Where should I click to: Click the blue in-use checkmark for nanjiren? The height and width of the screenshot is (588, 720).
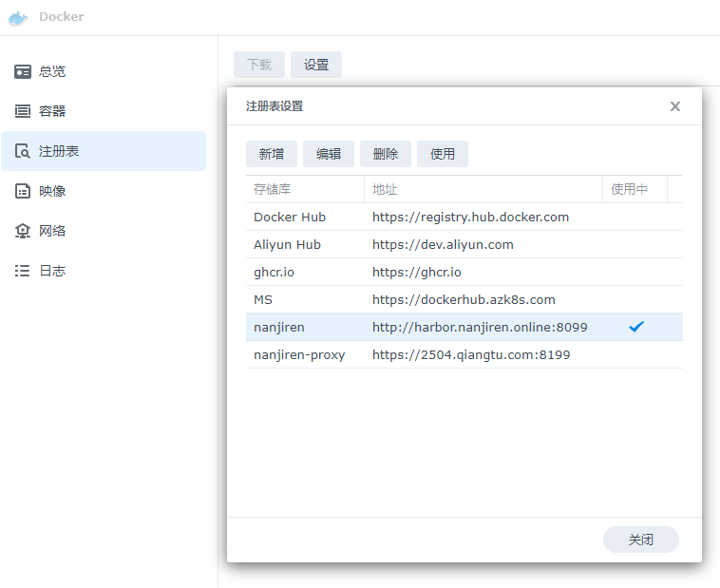(x=636, y=327)
